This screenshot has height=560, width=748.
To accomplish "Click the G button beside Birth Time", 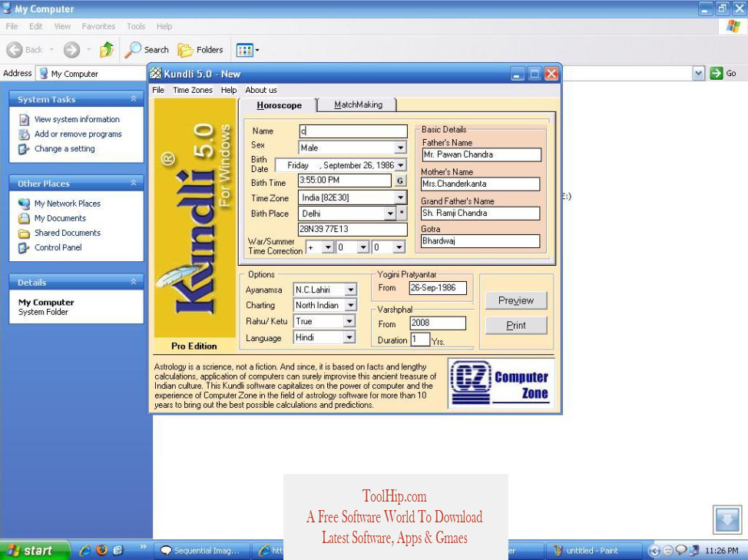I will click(x=400, y=181).
